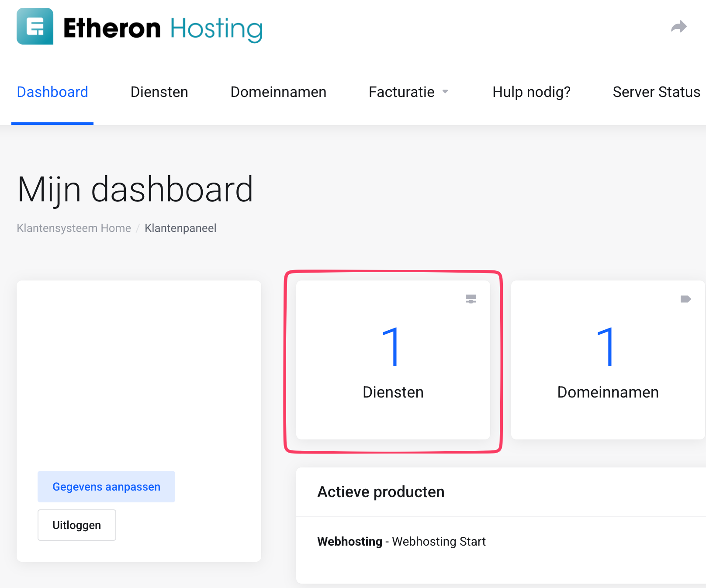Screen dimensions: 706x588
Task: Expand the Facturatie dropdown arrow
Action: (445, 92)
